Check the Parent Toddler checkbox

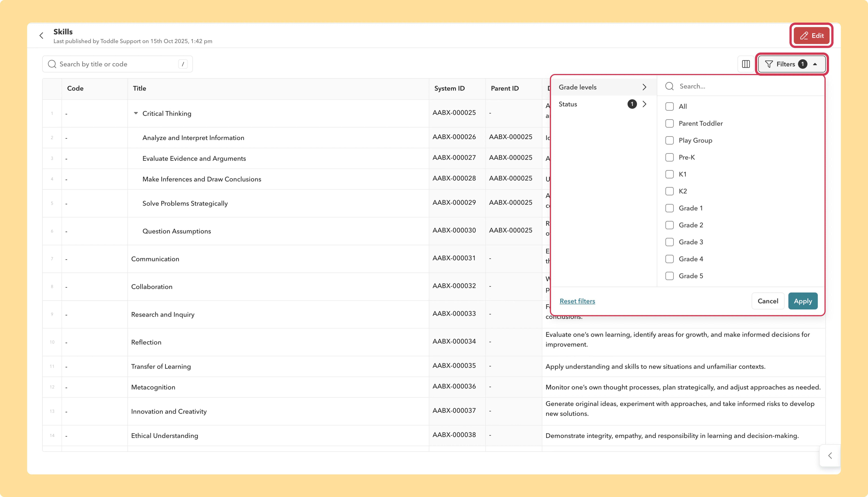coord(670,124)
